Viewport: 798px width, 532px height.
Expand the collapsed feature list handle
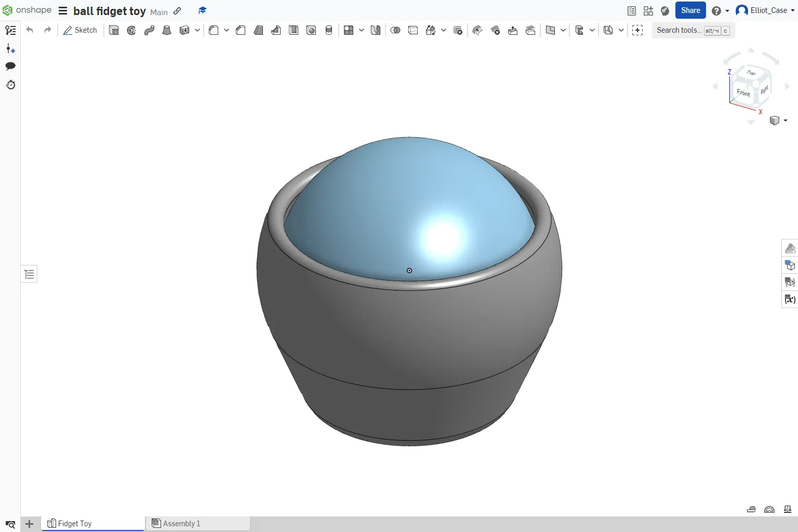pos(29,274)
